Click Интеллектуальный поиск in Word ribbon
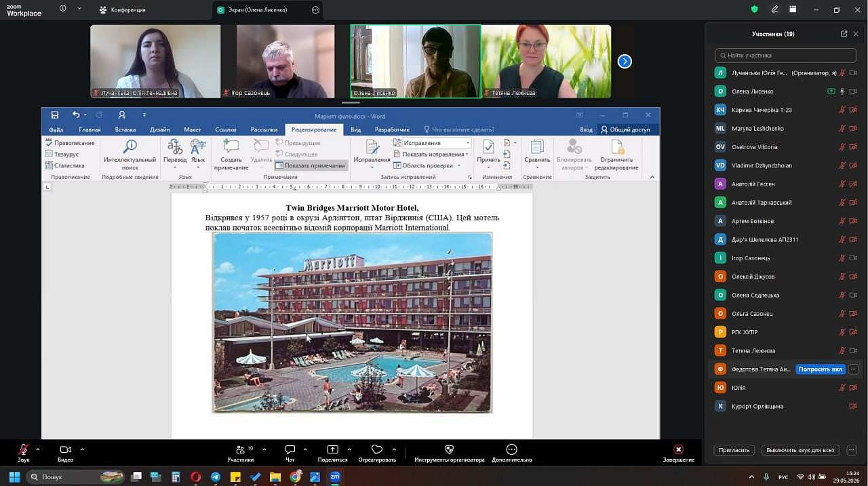868x486 pixels. tap(130, 155)
